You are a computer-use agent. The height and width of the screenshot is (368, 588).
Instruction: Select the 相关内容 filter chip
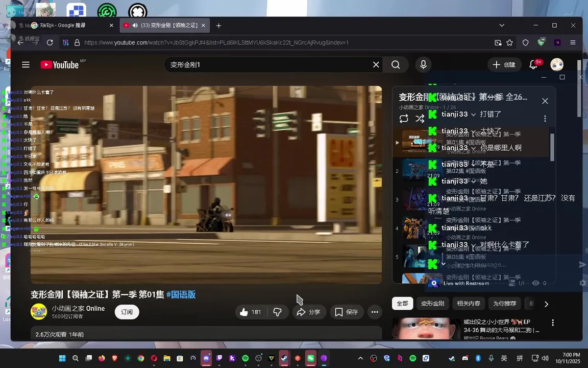(469, 304)
